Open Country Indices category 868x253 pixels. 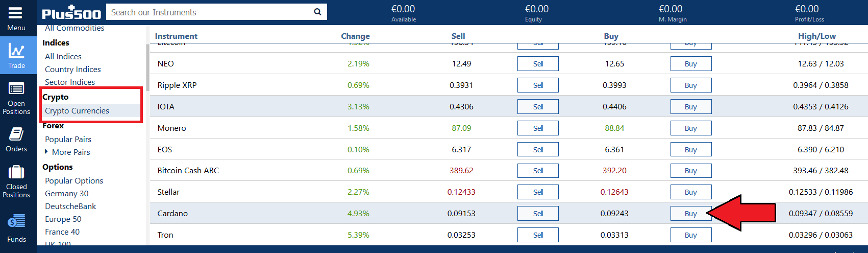tap(73, 69)
